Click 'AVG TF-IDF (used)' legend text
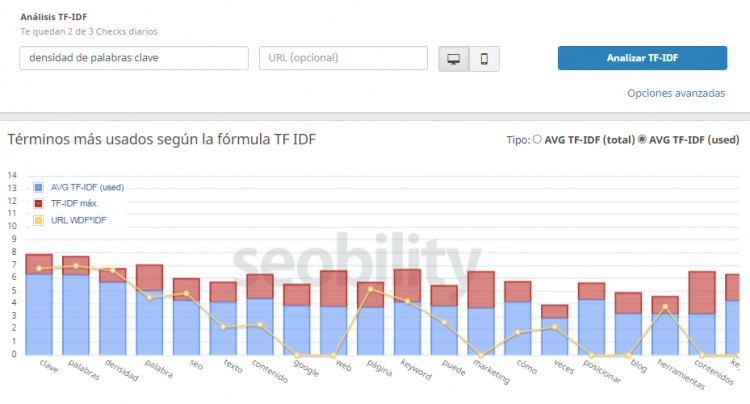 tap(88, 187)
